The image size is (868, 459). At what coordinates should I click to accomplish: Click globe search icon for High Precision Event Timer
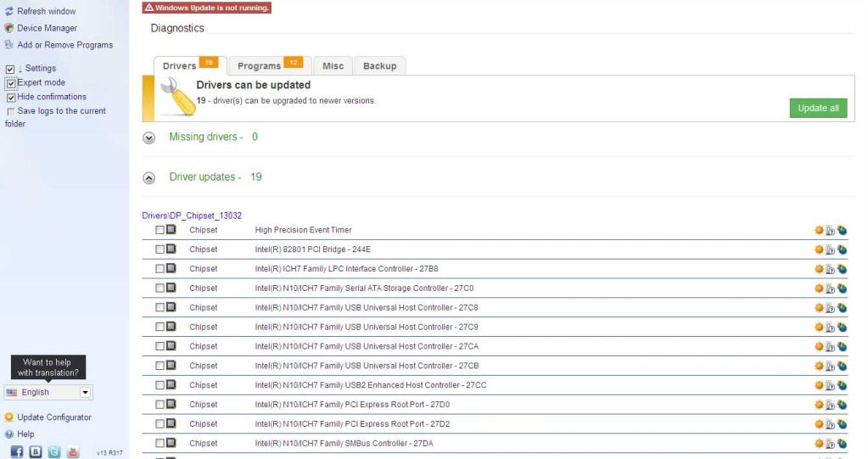842,230
